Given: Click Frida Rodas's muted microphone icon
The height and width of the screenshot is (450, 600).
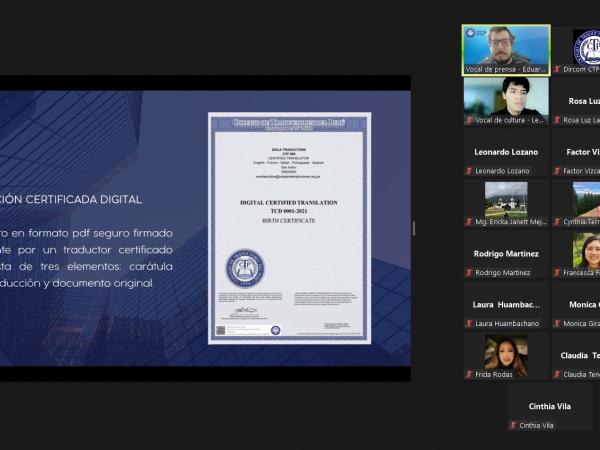Looking at the screenshot, I should tap(469, 374).
